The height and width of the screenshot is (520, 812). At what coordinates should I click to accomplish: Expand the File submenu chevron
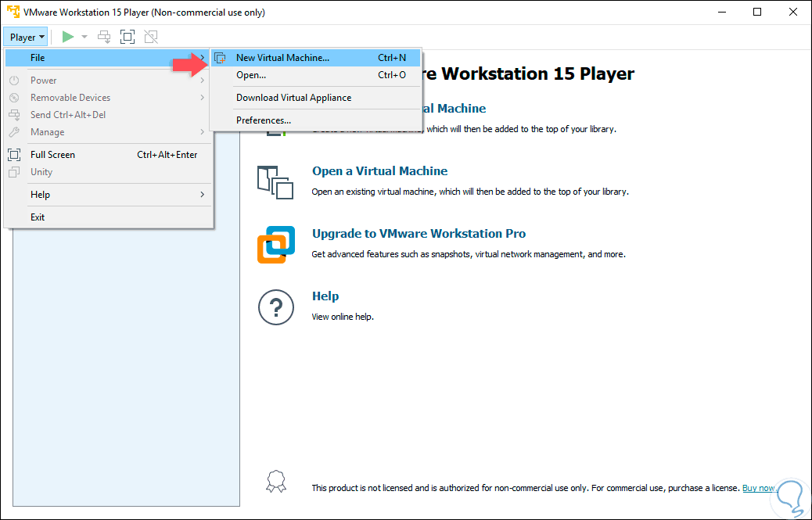203,57
